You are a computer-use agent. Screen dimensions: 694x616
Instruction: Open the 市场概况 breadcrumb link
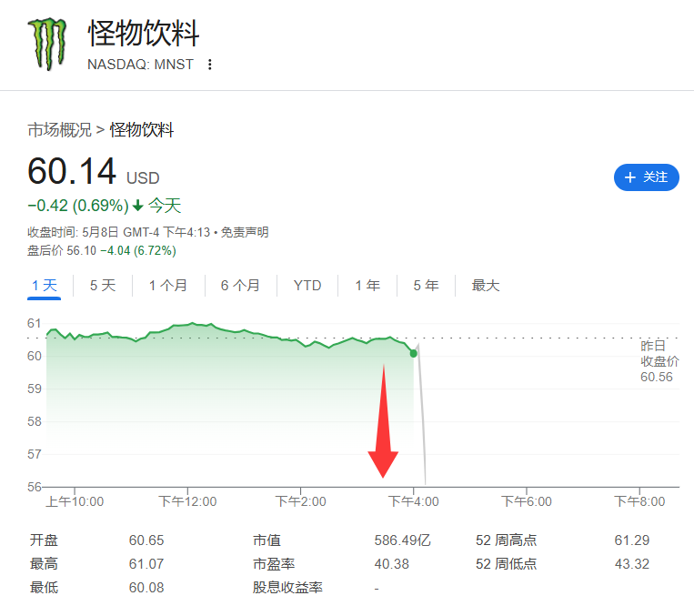tap(59, 130)
